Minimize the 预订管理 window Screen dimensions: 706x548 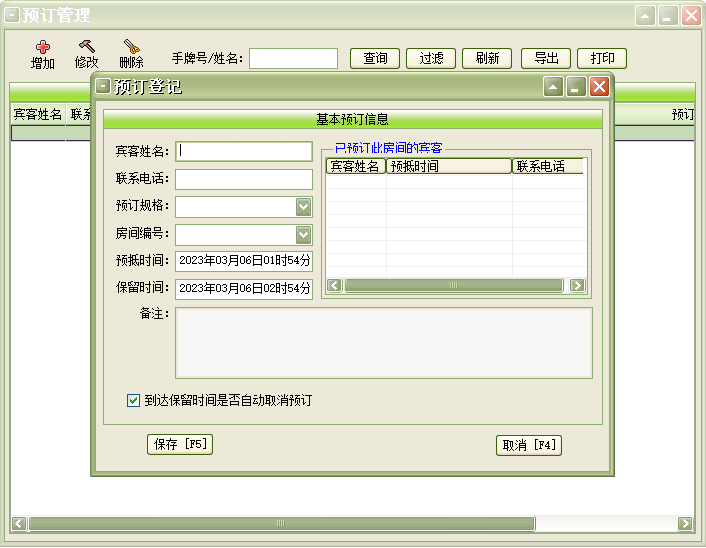668,16
